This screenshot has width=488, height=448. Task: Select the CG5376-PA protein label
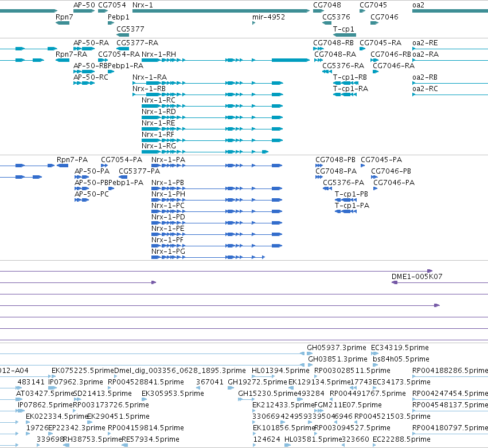point(343,183)
